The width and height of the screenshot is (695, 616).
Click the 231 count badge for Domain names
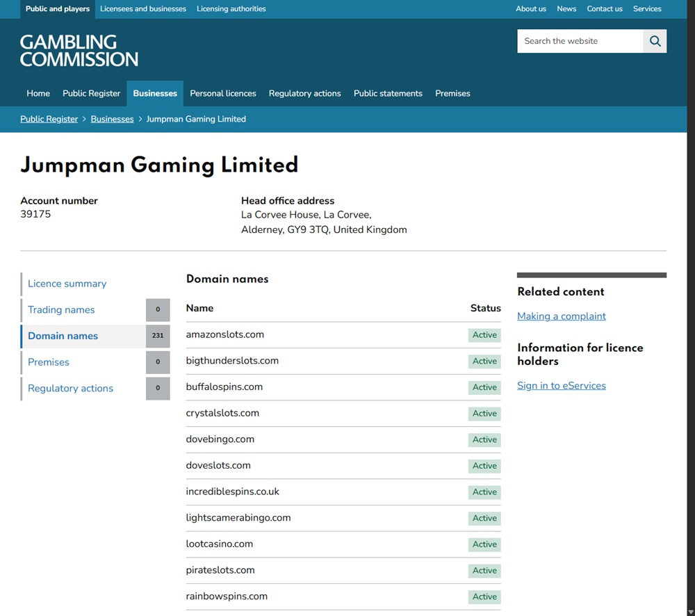click(x=158, y=336)
